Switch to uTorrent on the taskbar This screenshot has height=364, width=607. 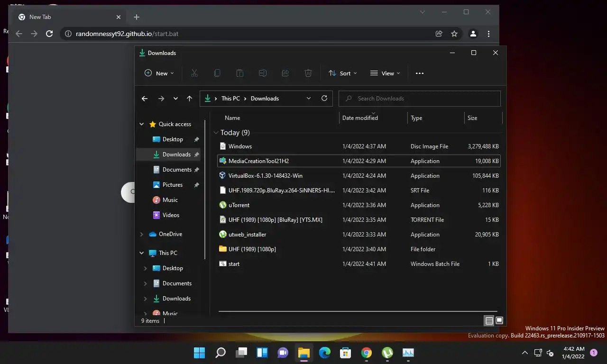tap(387, 353)
